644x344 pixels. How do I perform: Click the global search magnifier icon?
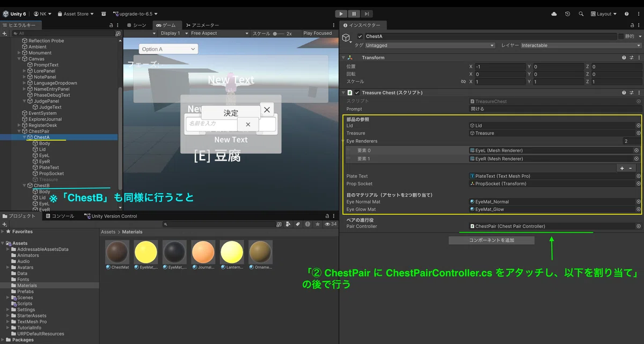pyautogui.click(x=581, y=14)
